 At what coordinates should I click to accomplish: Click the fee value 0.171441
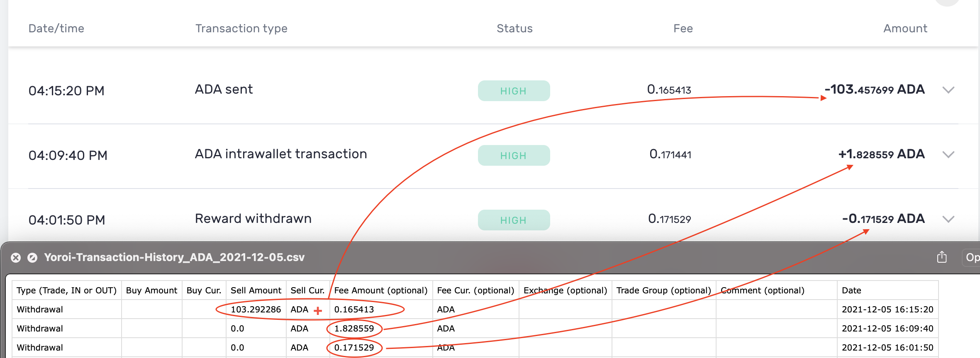(x=670, y=154)
